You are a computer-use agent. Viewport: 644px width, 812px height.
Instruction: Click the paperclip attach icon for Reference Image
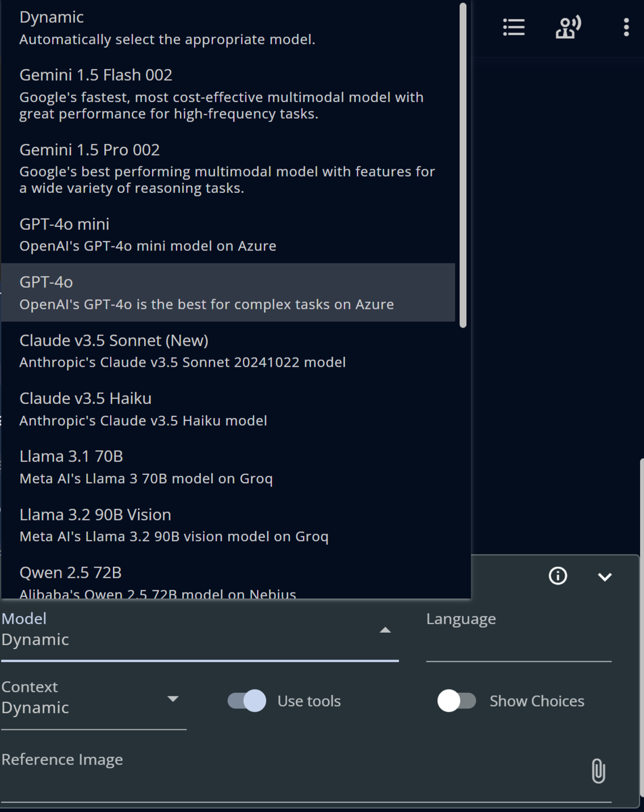click(598, 771)
